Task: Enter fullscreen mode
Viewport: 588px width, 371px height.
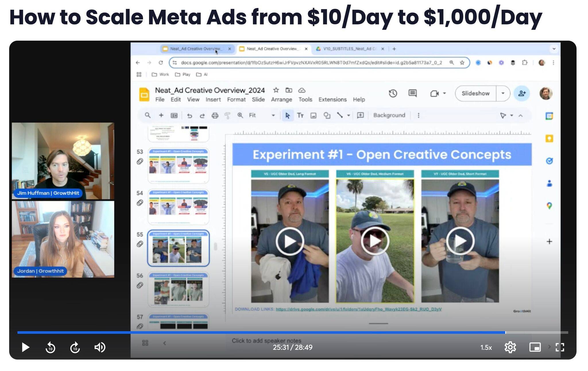Action: [560, 347]
